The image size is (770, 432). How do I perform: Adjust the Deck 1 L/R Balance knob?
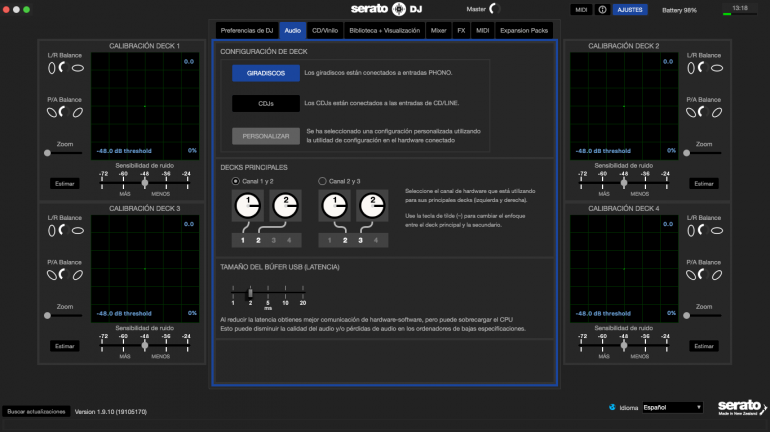click(64, 68)
